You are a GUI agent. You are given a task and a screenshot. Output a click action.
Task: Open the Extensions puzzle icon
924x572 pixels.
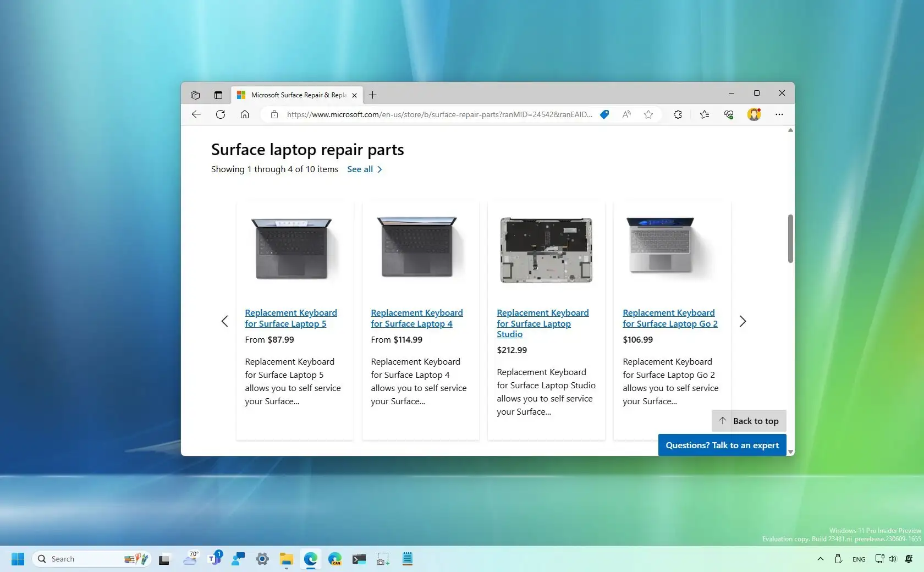pyautogui.click(x=677, y=114)
